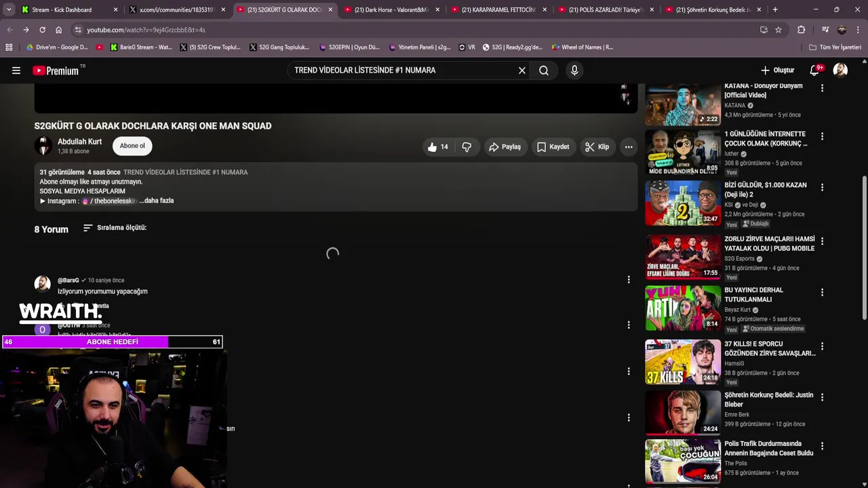The image size is (868, 488).
Task: Switch to Şöhretin Korkunç Bedeli tab
Action: [713, 9]
